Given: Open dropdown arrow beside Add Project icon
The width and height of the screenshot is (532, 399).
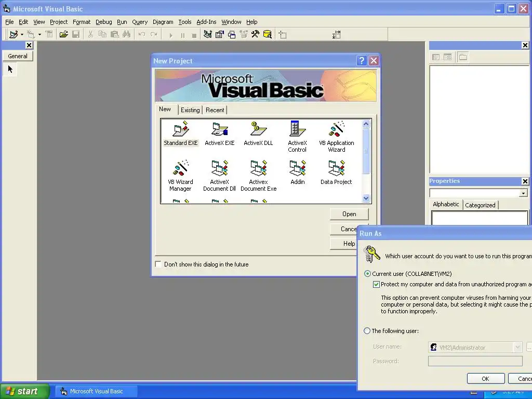Looking at the screenshot, I should click(22, 35).
